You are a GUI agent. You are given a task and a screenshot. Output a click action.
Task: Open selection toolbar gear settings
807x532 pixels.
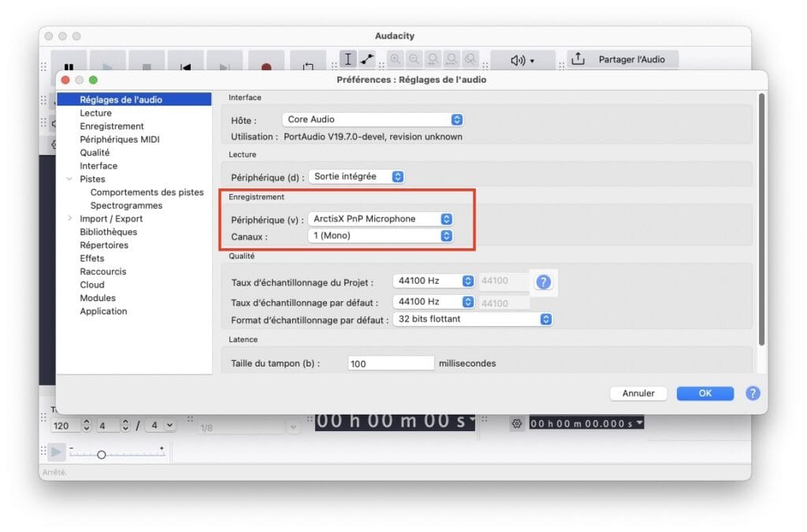tap(517, 423)
